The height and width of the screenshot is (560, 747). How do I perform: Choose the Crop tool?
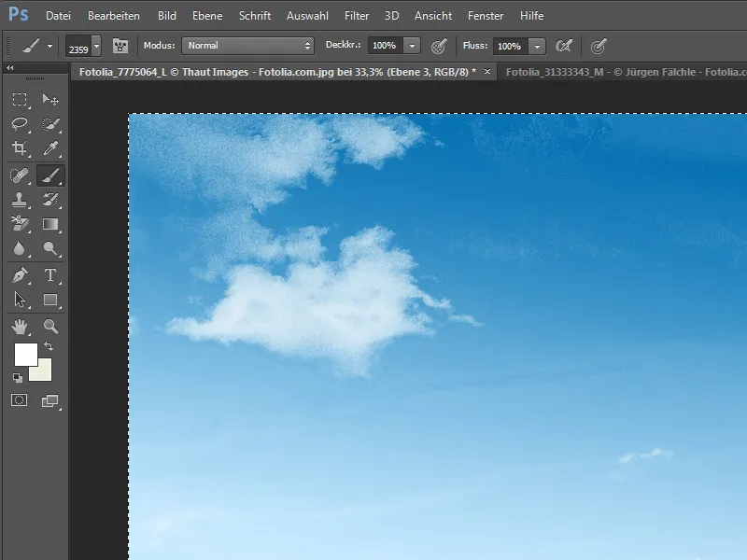[x=20, y=148]
